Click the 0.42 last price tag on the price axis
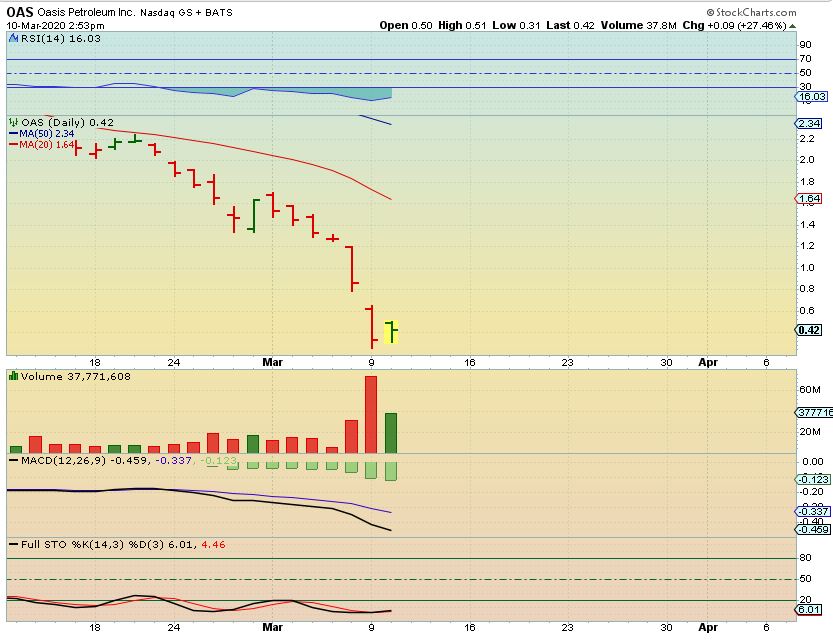 pos(809,330)
